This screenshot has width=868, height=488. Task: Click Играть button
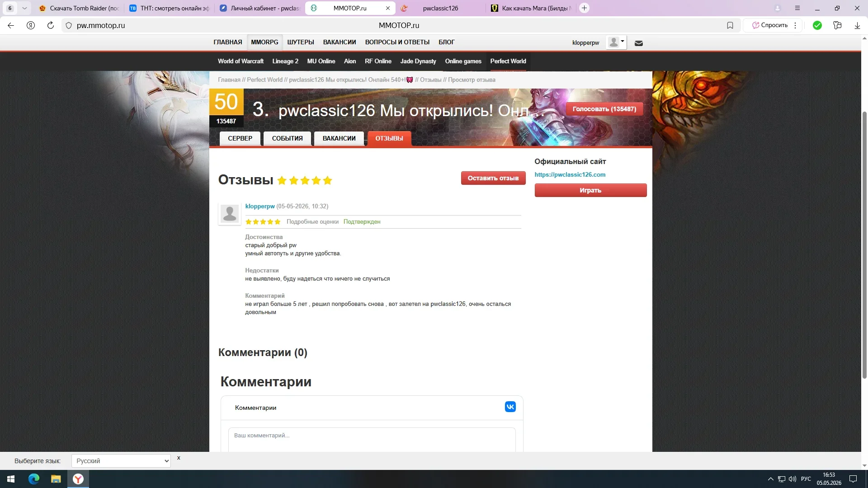(590, 190)
